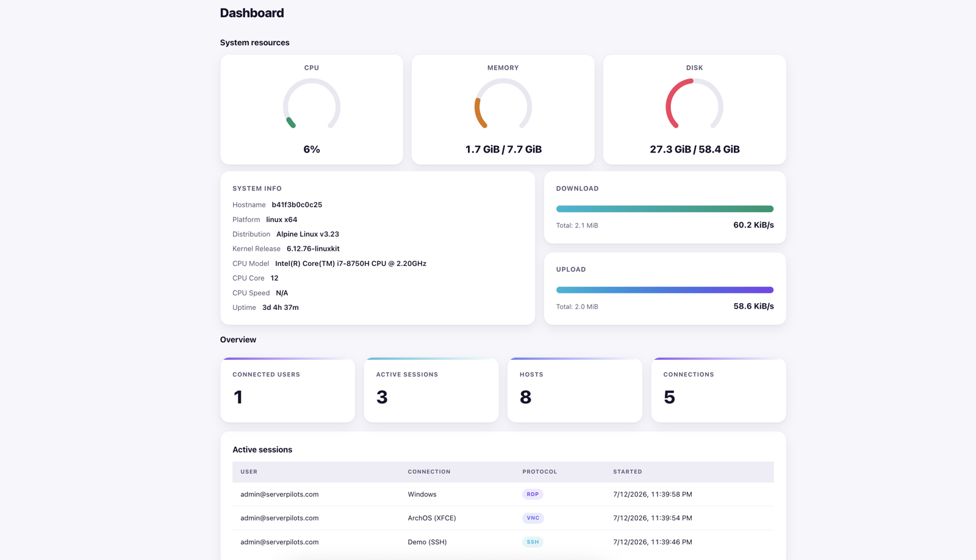Click the 6% CPU reading

[312, 149]
